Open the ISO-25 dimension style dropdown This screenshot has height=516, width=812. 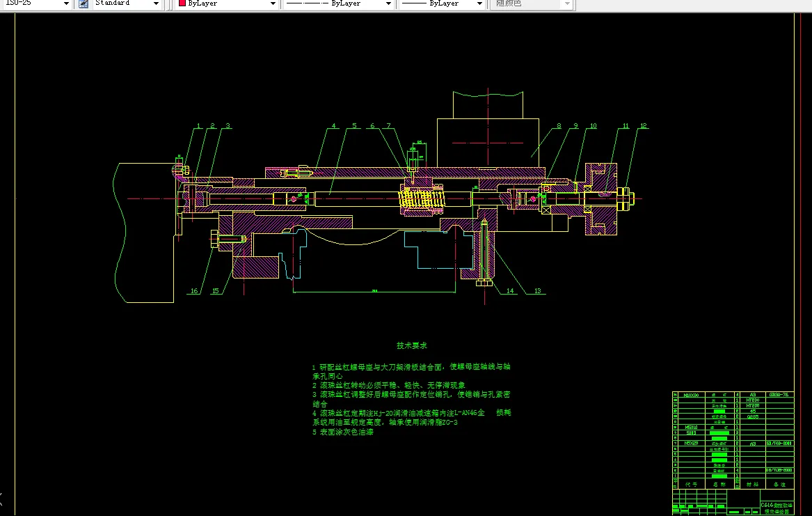click(x=66, y=3)
